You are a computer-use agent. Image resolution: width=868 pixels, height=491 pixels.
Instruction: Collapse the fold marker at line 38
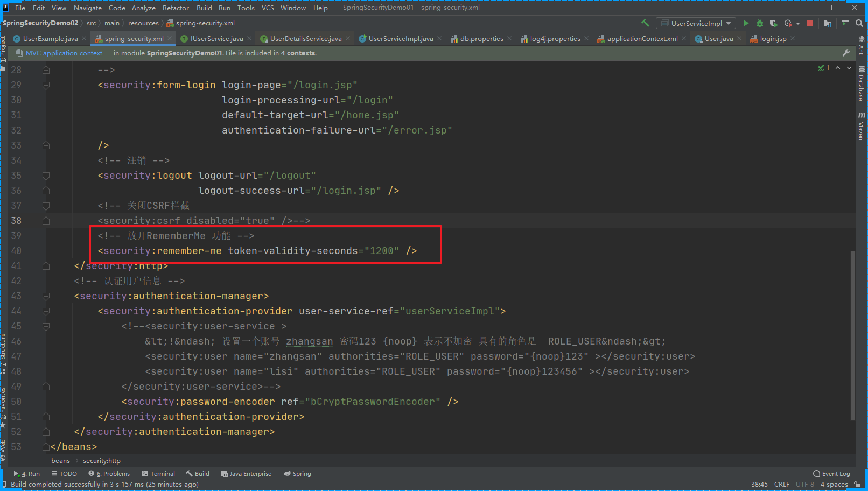click(46, 221)
